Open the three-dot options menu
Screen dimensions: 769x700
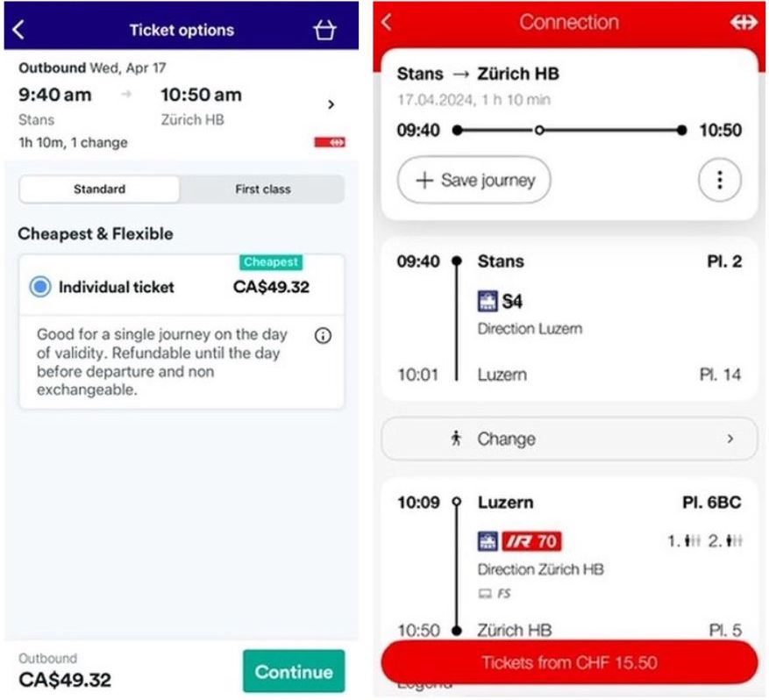point(719,180)
